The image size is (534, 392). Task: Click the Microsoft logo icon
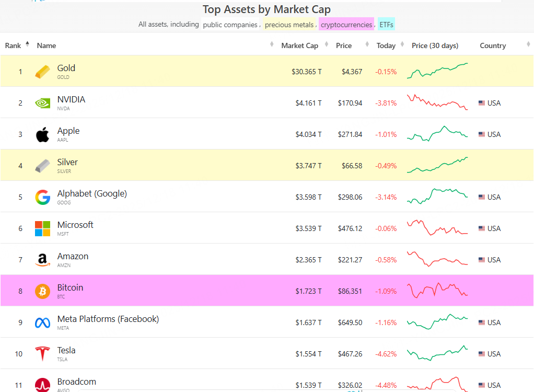tap(43, 228)
